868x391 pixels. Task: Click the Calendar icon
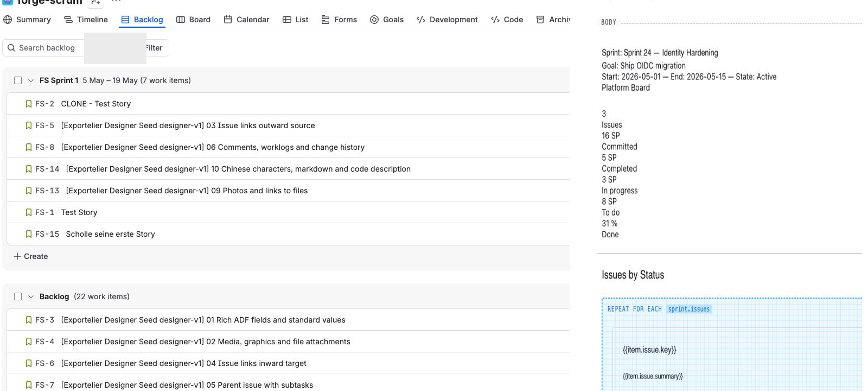point(228,20)
